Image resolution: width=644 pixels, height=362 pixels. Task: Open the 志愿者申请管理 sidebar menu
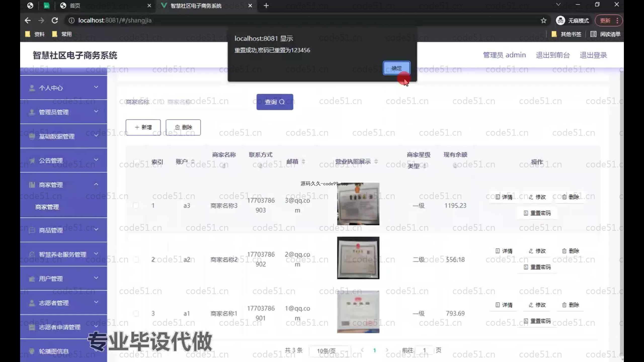pos(64,327)
